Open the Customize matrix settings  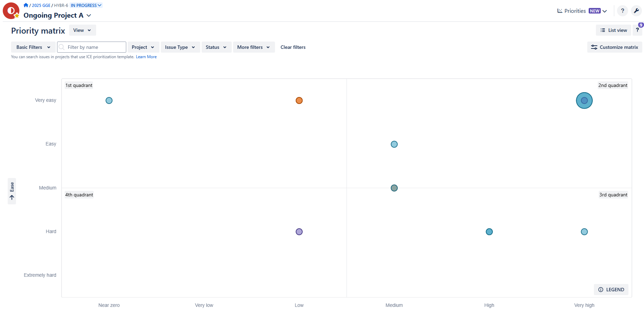click(x=614, y=47)
